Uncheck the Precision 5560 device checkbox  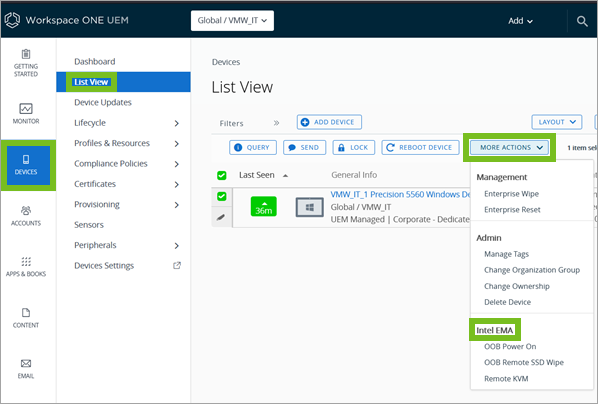click(222, 196)
